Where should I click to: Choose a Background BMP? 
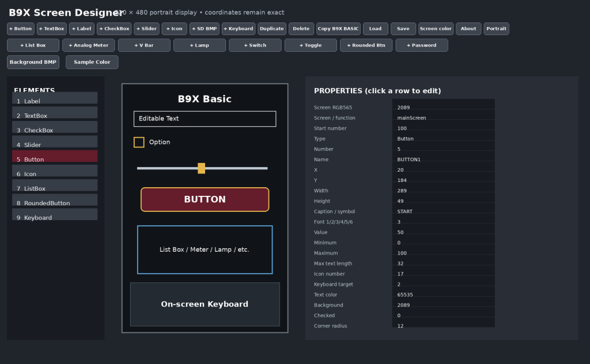pyautogui.click(x=33, y=62)
